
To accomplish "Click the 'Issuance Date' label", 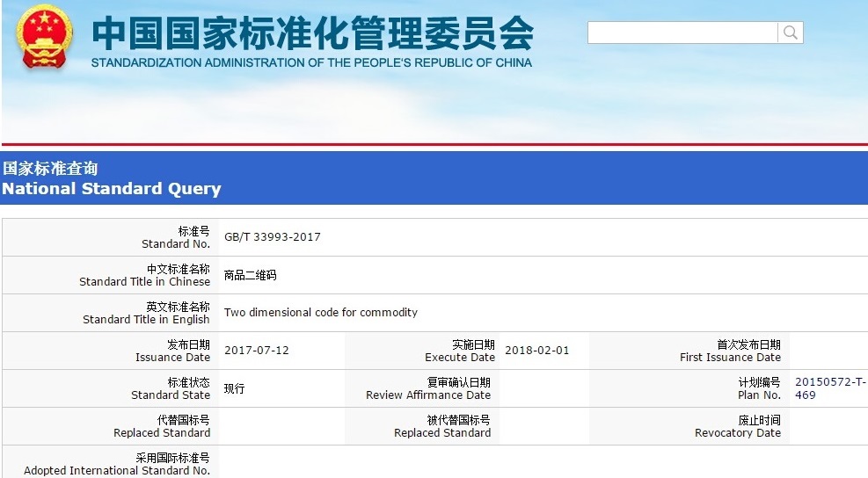I will tap(172, 358).
